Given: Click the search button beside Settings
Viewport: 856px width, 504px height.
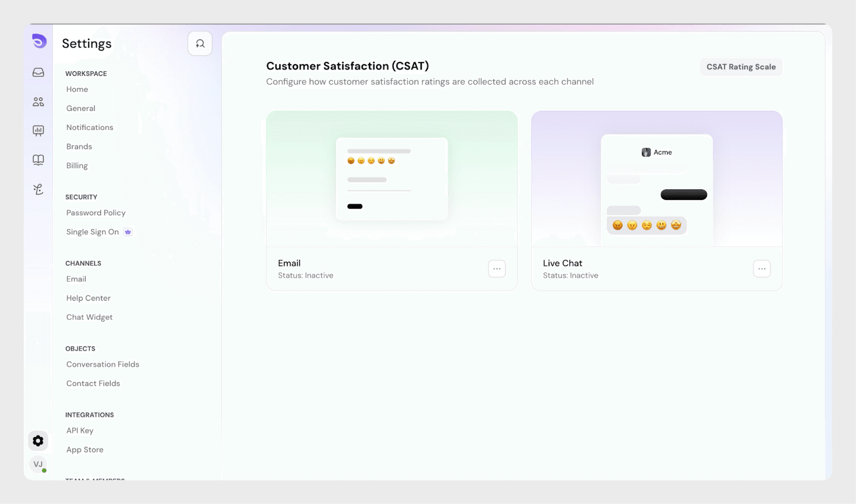Looking at the screenshot, I should click(x=200, y=44).
